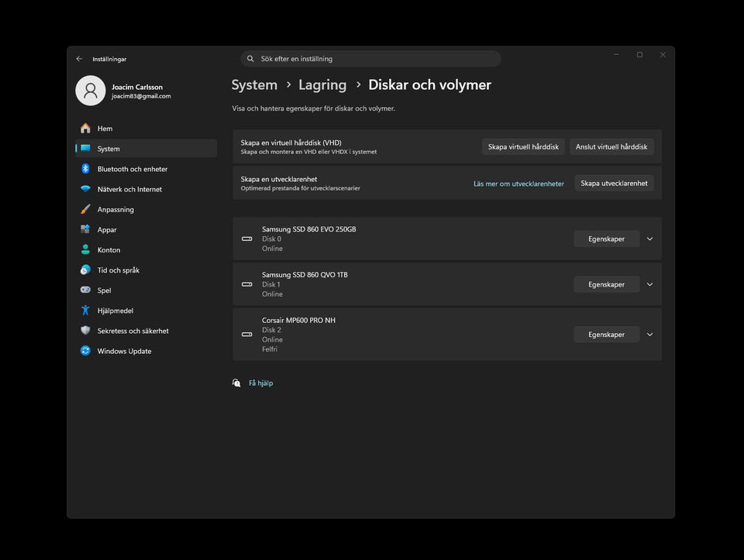Image resolution: width=744 pixels, height=560 pixels.
Task: Click the back arrow icon next to Inställningar
Action: point(79,59)
